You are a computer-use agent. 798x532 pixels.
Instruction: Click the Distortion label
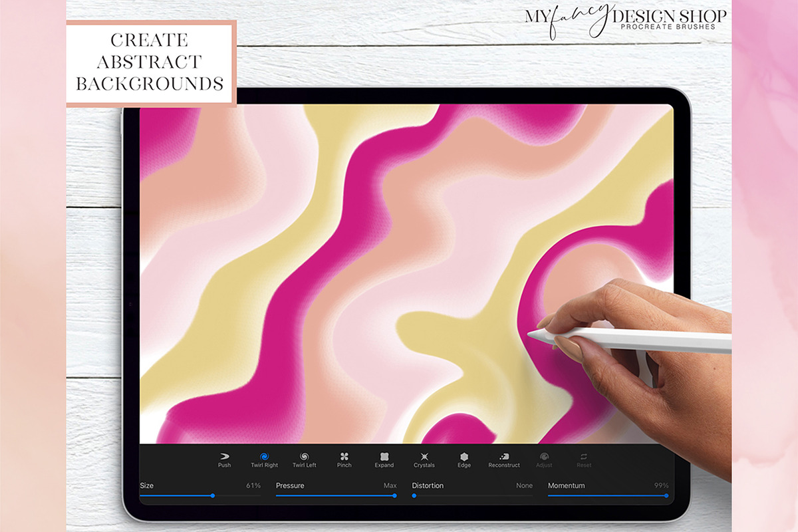click(x=429, y=485)
